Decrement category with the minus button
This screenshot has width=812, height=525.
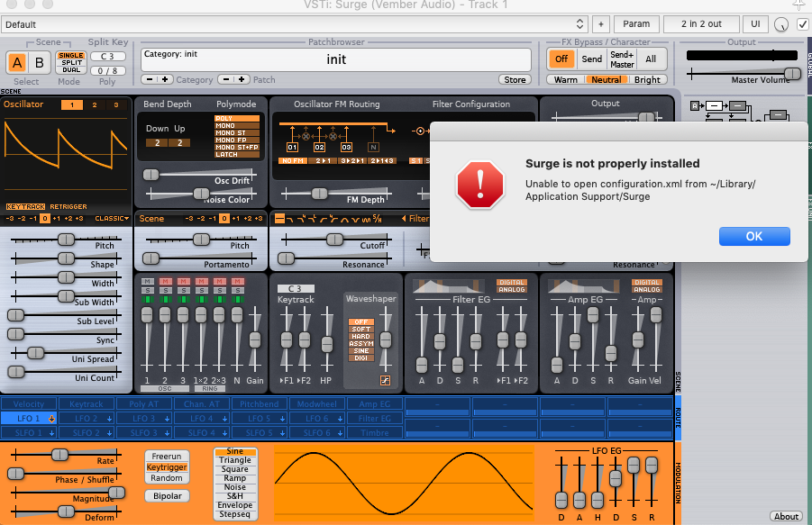[x=150, y=79]
